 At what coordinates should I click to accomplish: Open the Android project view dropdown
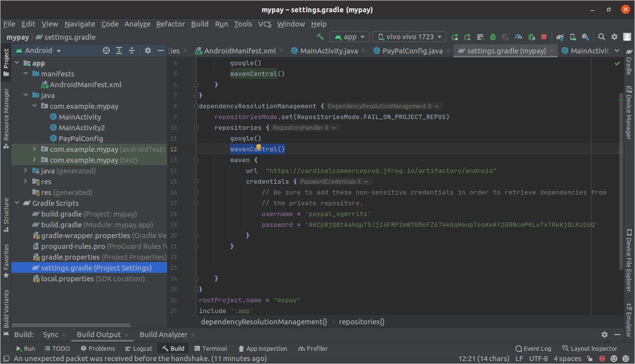point(39,50)
